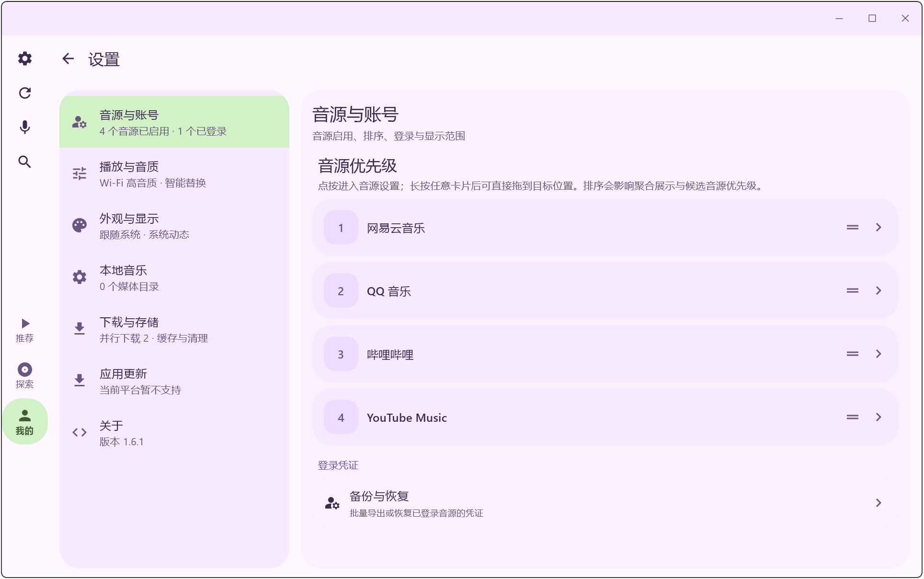Select the 下载与存储 settings category

coord(174,329)
